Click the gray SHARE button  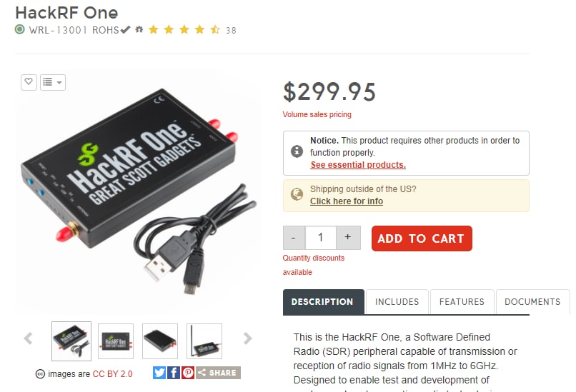coord(218,373)
